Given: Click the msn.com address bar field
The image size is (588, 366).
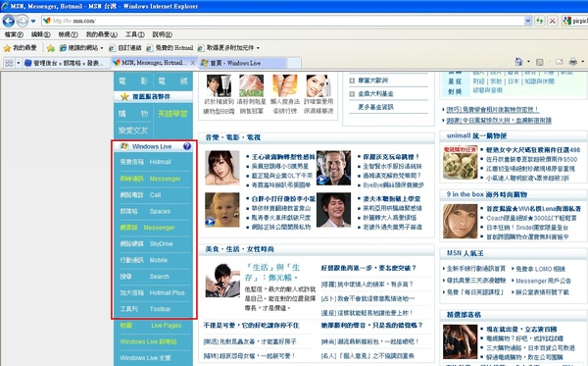Looking at the screenshot, I should tap(283, 21).
